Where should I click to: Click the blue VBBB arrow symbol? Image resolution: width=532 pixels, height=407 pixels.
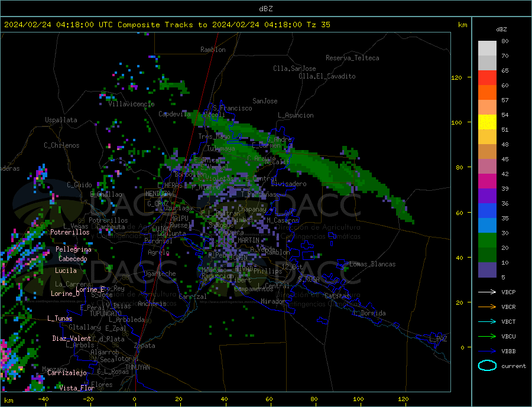(487, 351)
